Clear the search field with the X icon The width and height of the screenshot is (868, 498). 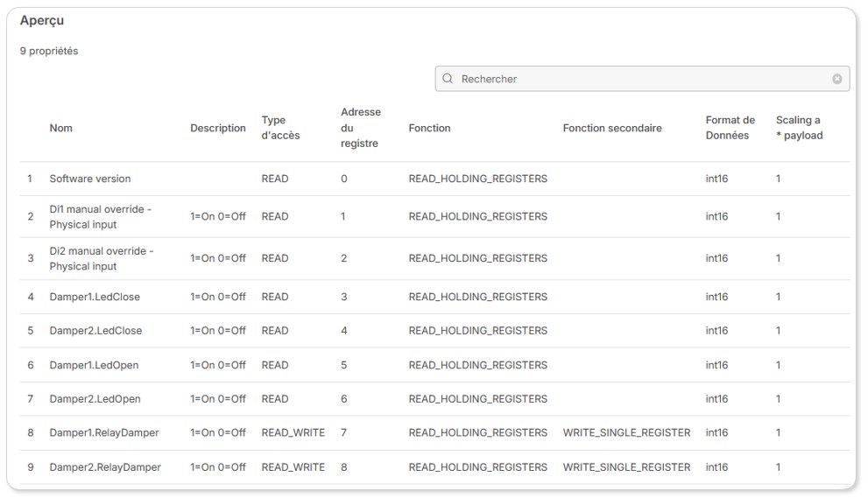point(837,79)
